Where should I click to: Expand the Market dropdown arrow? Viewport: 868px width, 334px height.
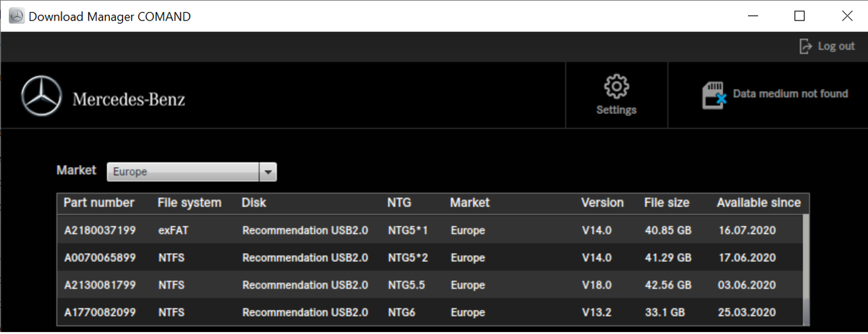point(269,172)
